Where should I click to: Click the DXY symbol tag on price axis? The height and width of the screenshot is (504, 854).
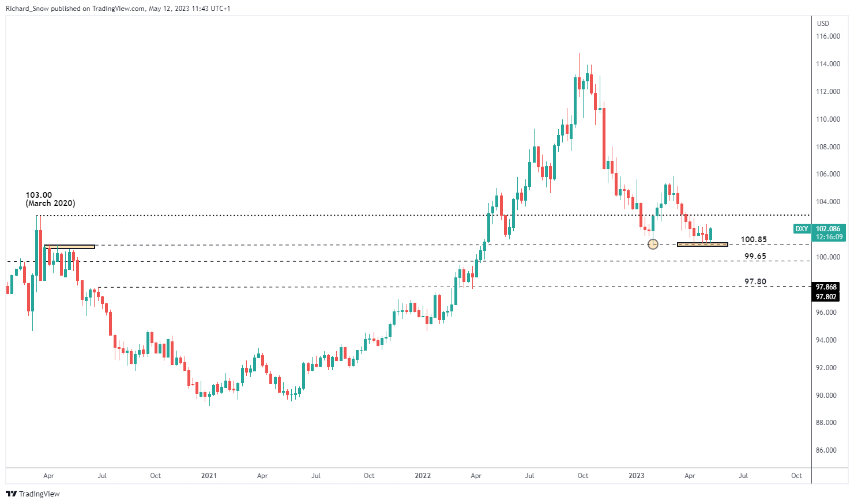click(802, 229)
